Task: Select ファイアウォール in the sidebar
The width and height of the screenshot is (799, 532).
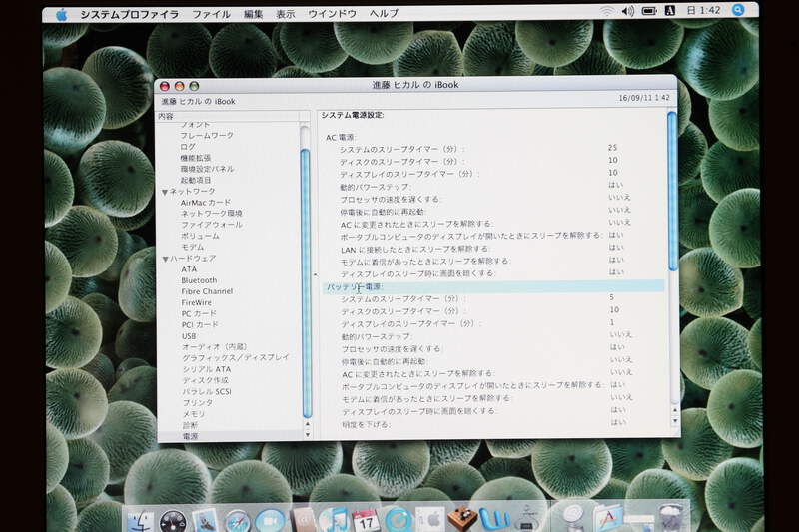Action: [x=212, y=225]
